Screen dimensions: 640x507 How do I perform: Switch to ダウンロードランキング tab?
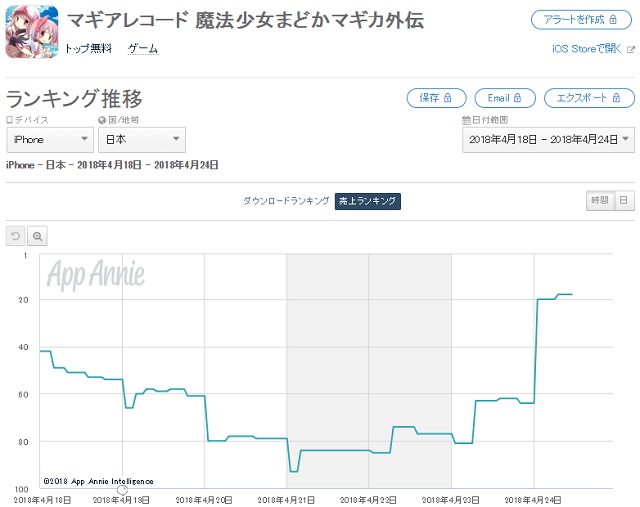click(286, 201)
